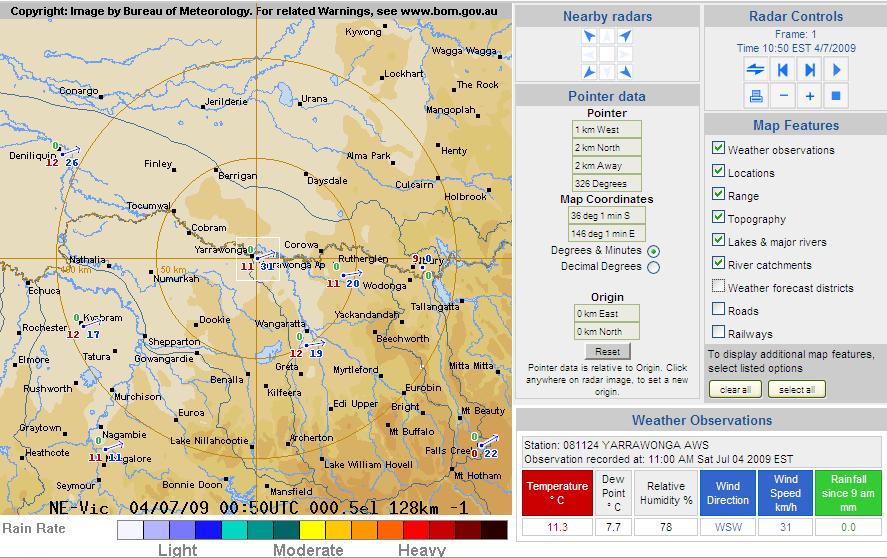The height and width of the screenshot is (558, 887).
Task: Play the radar loop animation
Action: click(x=836, y=70)
